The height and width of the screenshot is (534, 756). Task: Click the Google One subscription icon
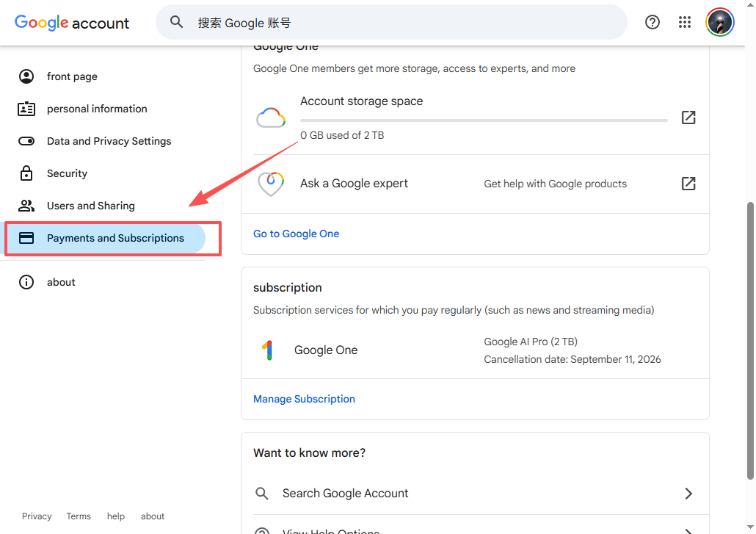[268, 350]
